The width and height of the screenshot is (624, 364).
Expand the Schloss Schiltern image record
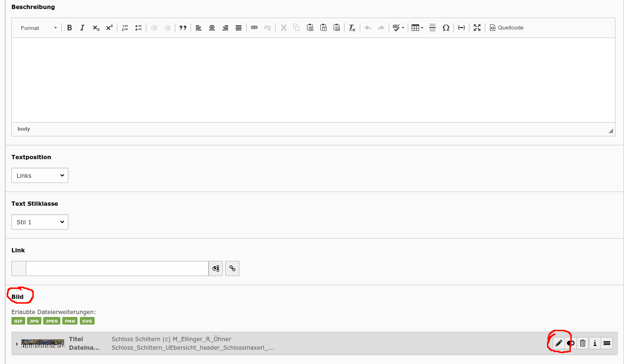tap(17, 344)
